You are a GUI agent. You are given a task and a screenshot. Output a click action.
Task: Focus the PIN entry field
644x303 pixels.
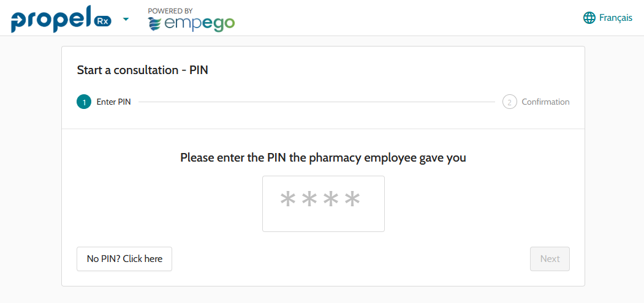point(323,204)
